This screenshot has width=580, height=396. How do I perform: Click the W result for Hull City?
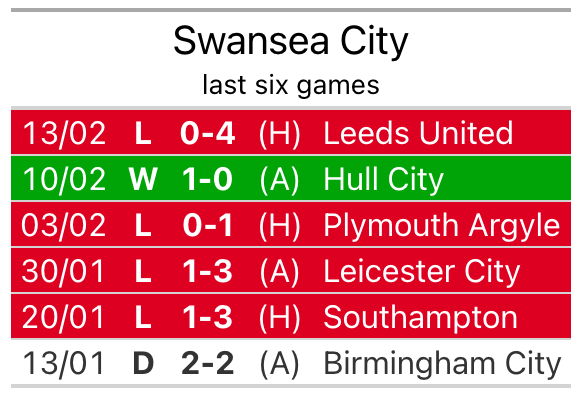(x=143, y=179)
